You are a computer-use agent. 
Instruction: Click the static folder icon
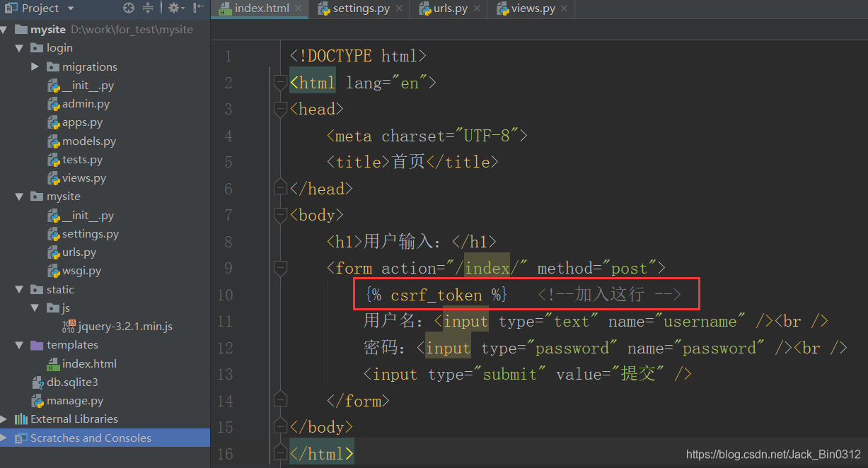37,290
